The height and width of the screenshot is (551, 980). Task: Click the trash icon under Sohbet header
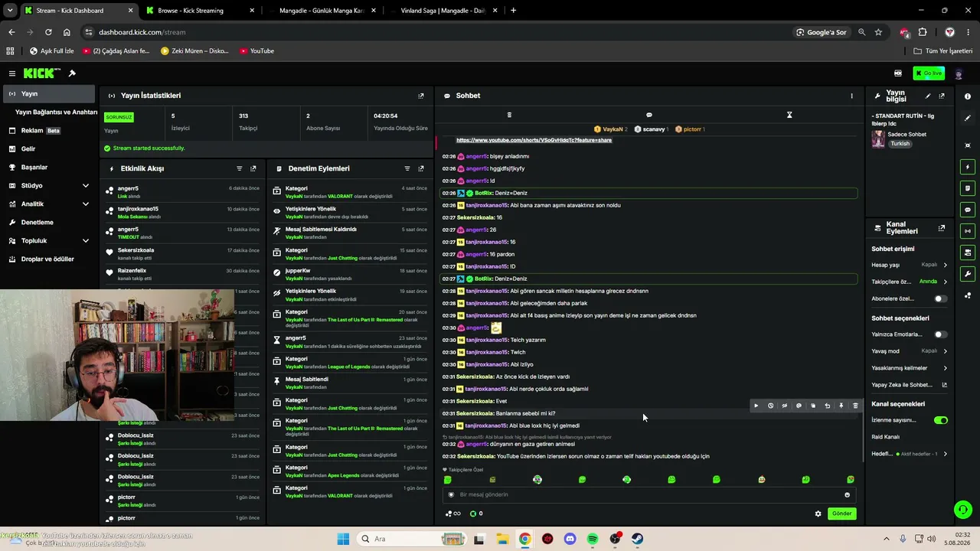509,115
